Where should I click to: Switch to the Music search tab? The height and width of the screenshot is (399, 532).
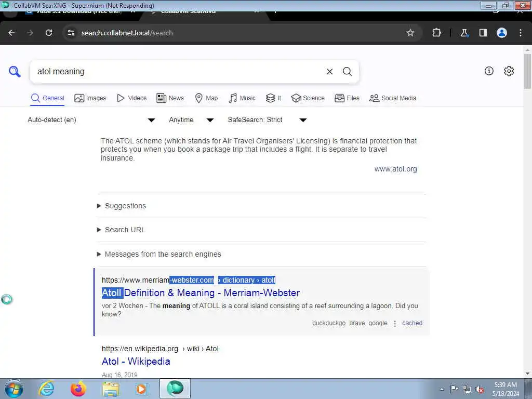coord(242,98)
